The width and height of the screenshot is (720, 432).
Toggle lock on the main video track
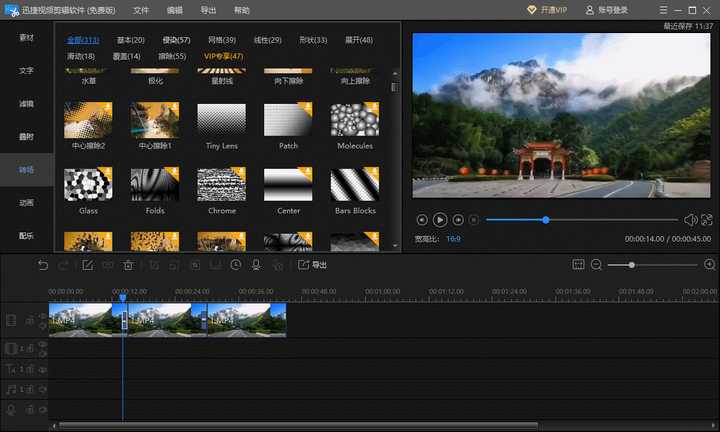[x=30, y=320]
